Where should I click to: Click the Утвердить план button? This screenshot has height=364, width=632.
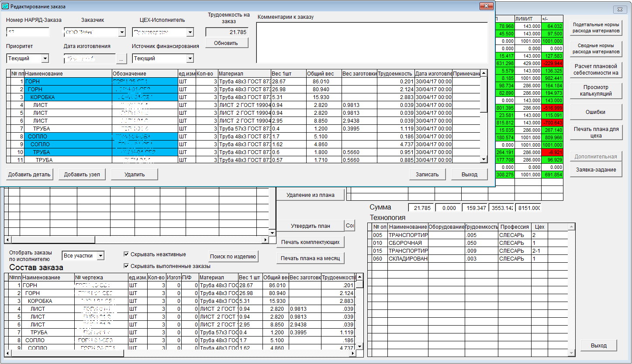click(x=310, y=226)
